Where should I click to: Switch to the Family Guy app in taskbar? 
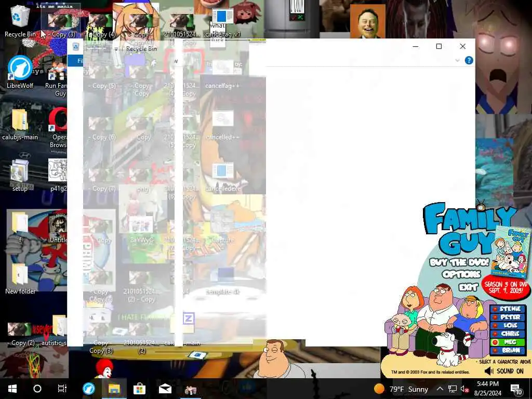190,389
